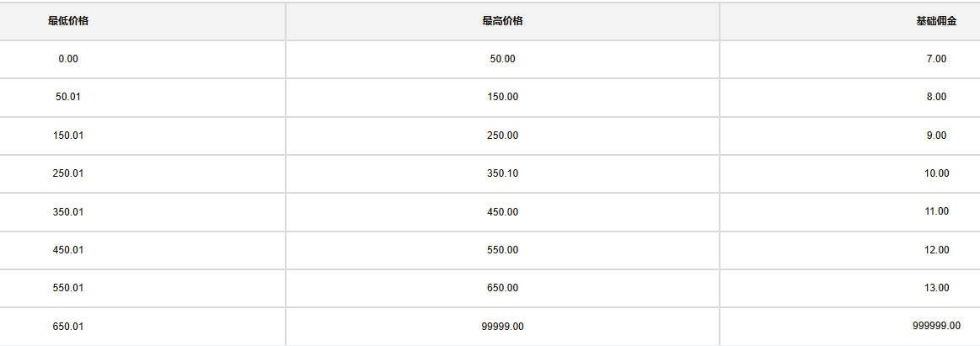Screen dimensions: 980x346
Task: Select the 50.01 minimum price cell
Action: tap(68, 97)
